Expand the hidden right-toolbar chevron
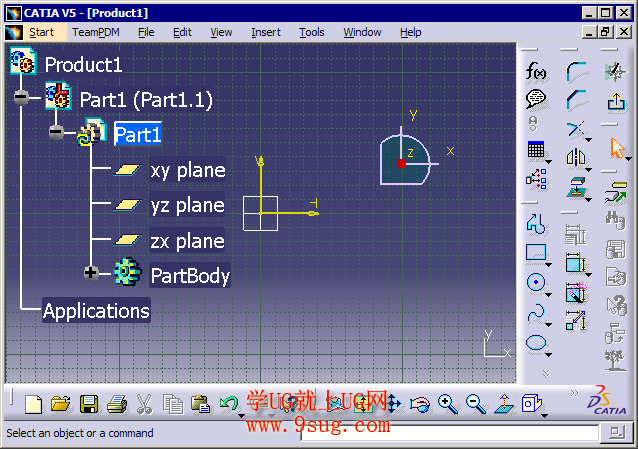 click(x=546, y=373)
